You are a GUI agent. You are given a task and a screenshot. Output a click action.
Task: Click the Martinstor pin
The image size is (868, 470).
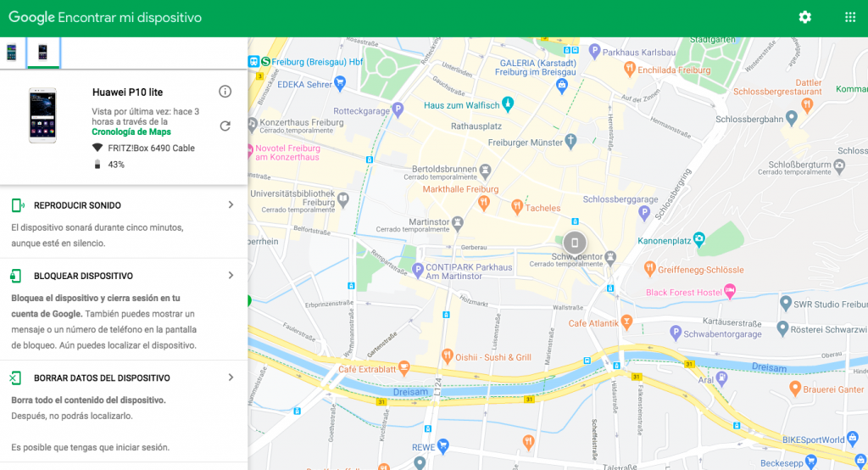click(457, 223)
